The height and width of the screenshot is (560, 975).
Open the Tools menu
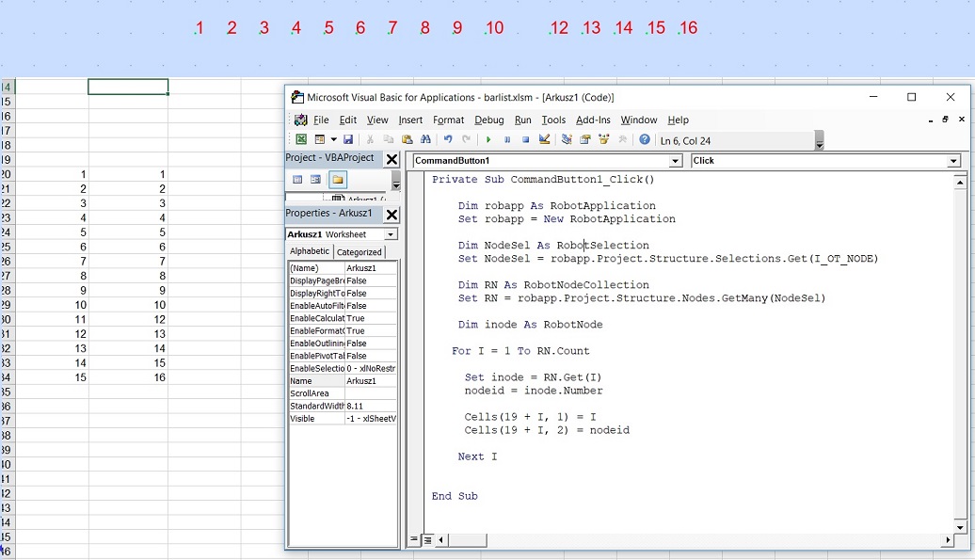click(x=553, y=120)
